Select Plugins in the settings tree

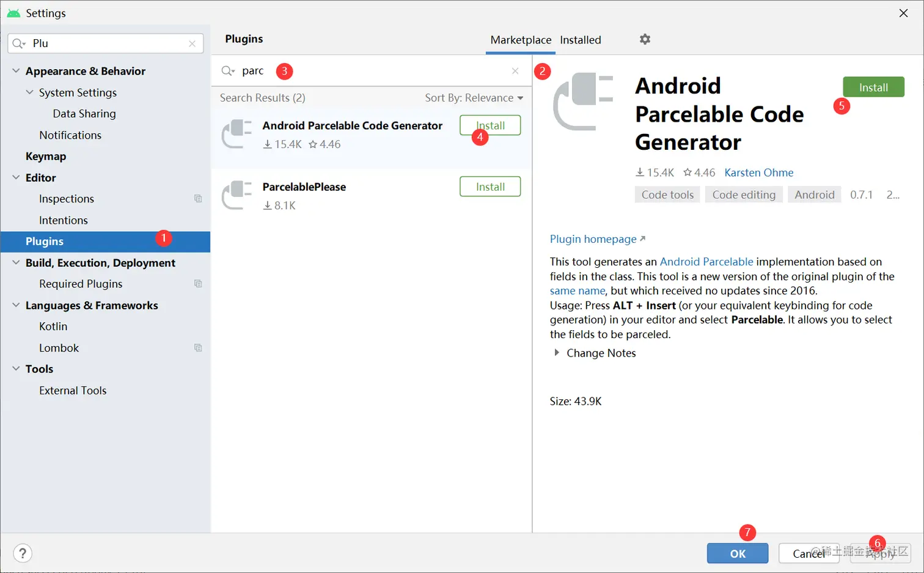pos(105,242)
